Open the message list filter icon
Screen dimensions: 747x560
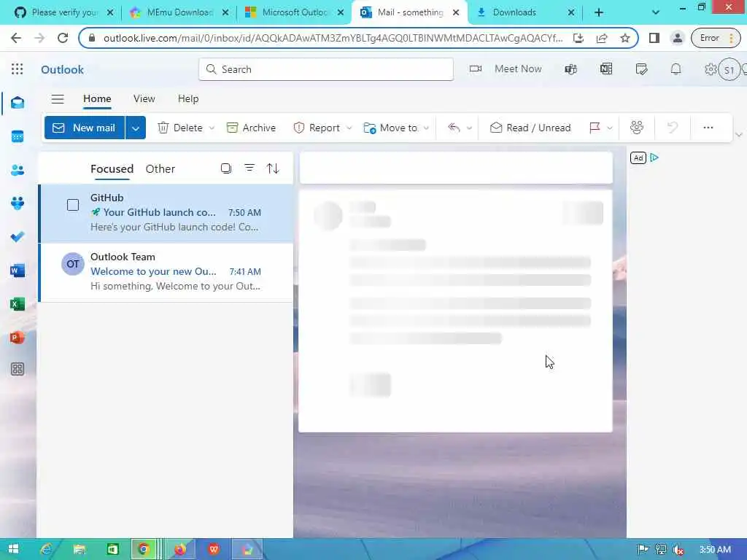click(249, 168)
